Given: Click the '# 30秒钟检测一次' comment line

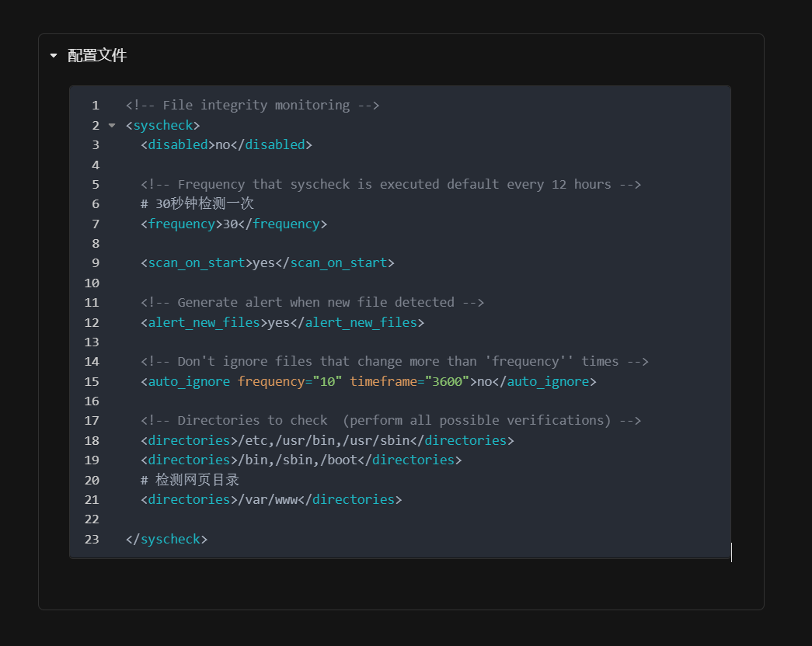Looking at the screenshot, I should [x=197, y=204].
